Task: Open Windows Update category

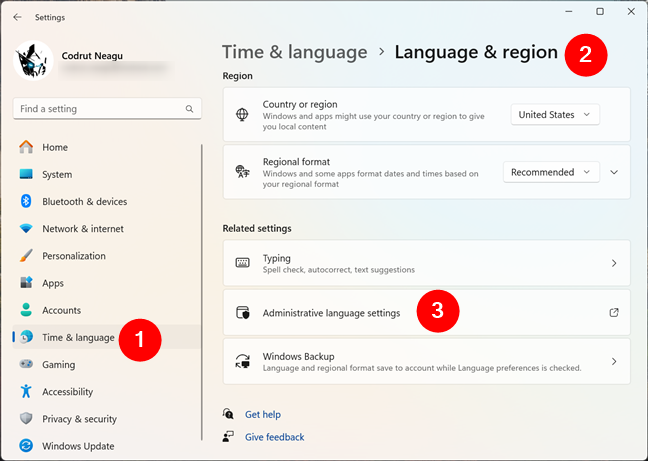Action: point(107,446)
